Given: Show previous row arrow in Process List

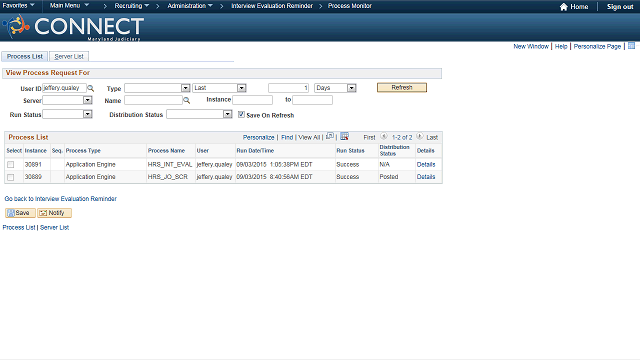Looking at the screenshot, I should [x=384, y=136].
